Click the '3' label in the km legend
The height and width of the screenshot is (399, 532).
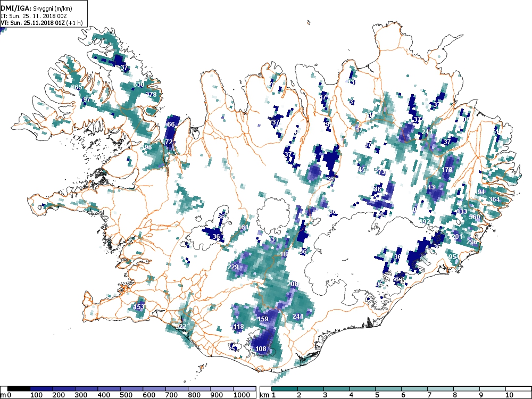(x=325, y=395)
